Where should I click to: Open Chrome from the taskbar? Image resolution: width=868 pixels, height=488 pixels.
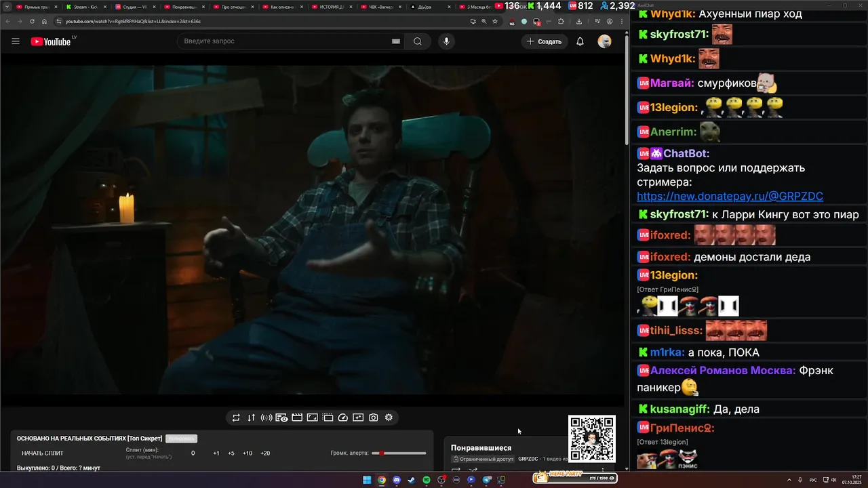click(382, 480)
